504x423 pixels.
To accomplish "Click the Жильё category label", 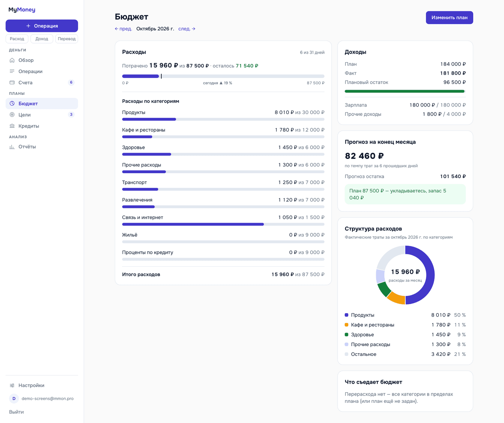I will point(130,235).
